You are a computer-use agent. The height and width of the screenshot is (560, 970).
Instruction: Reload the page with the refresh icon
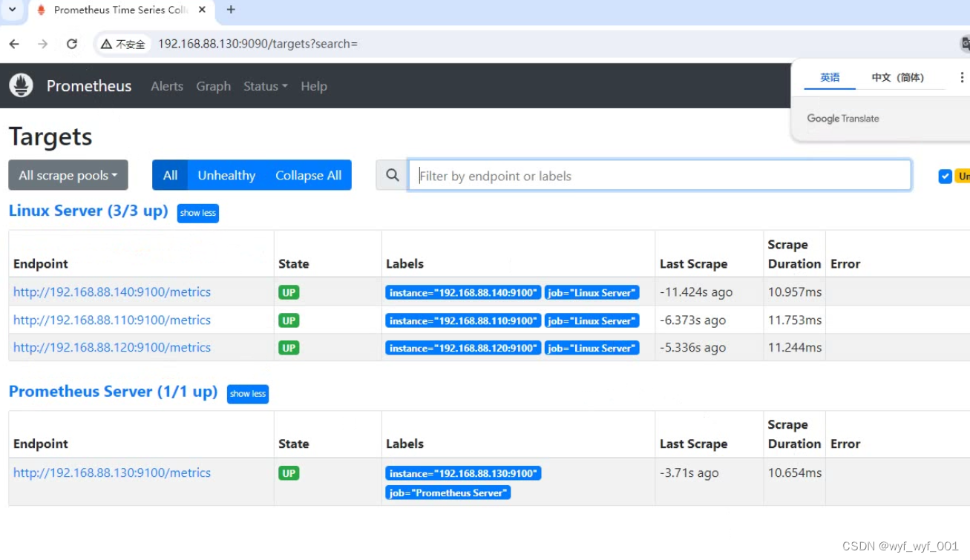pos(71,44)
